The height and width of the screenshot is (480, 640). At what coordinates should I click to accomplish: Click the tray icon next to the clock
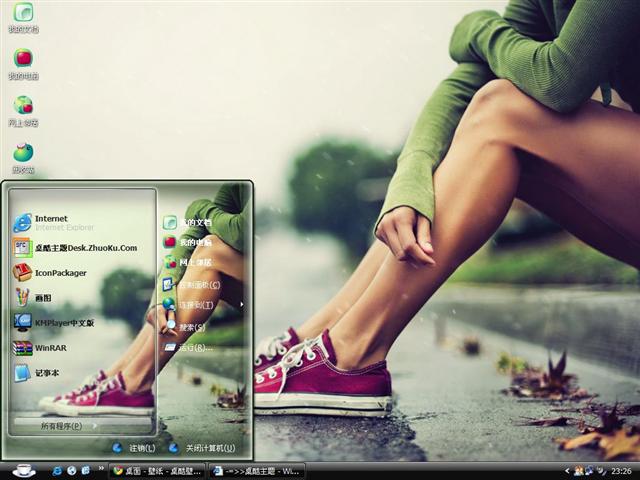pyautogui.click(x=601, y=471)
